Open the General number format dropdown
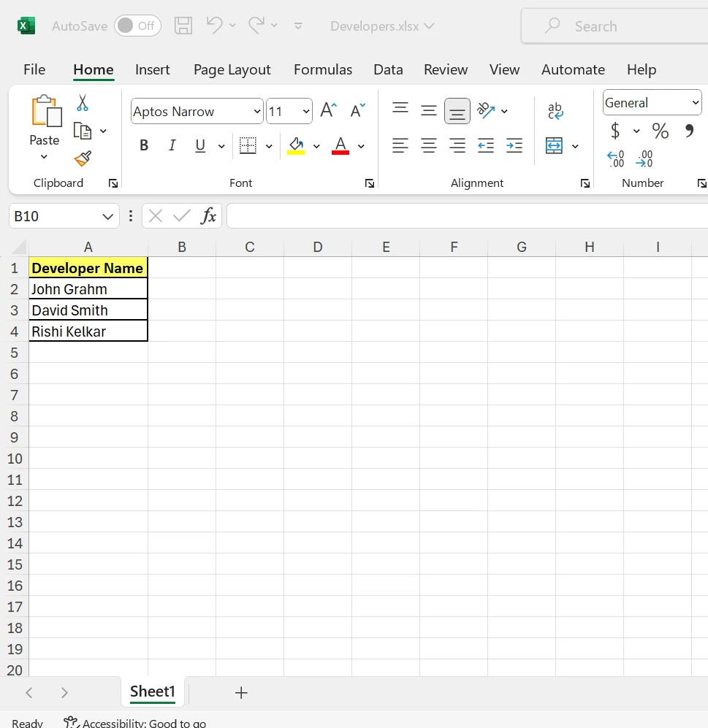This screenshot has width=708, height=728. pos(695,103)
